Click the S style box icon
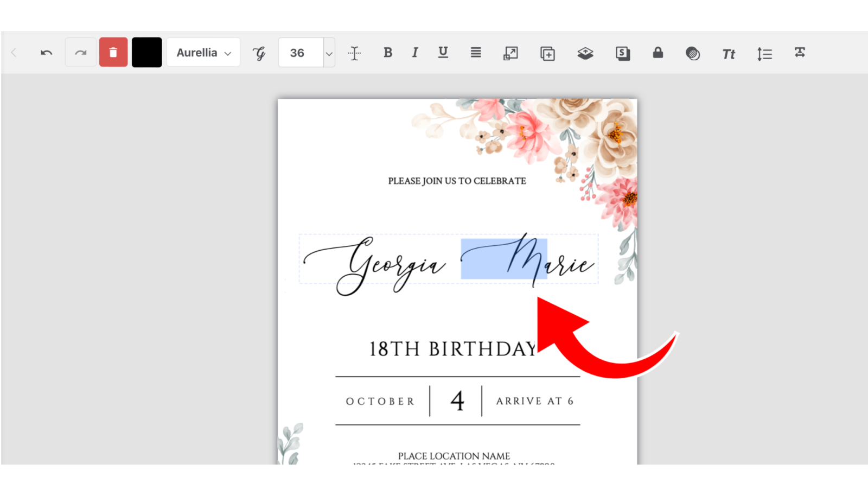This screenshot has width=868, height=496. point(623,53)
